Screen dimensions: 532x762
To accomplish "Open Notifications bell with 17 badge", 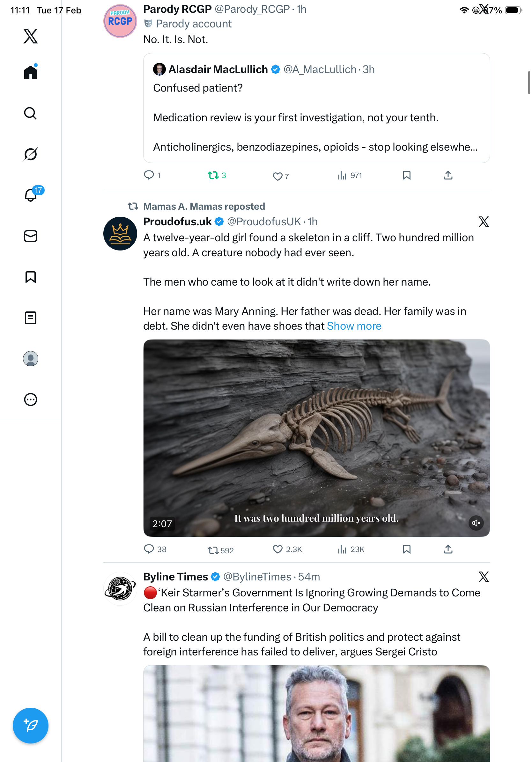I will [x=31, y=195].
